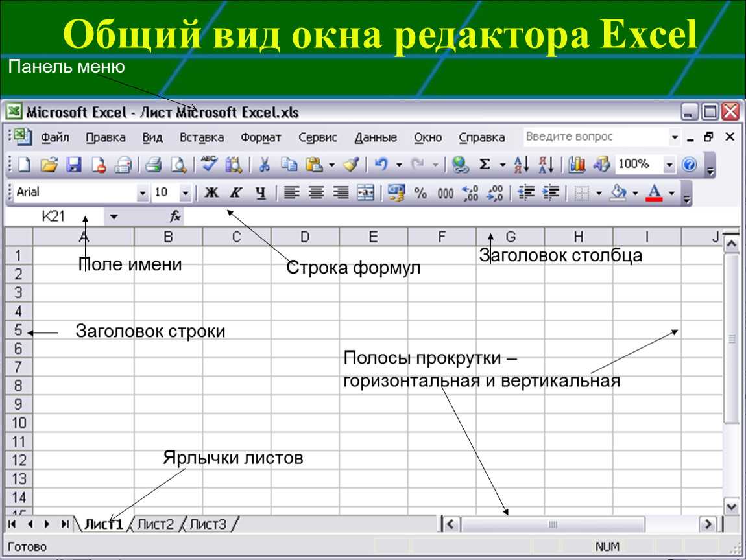Paste using the clipboard icon

pos(314,165)
